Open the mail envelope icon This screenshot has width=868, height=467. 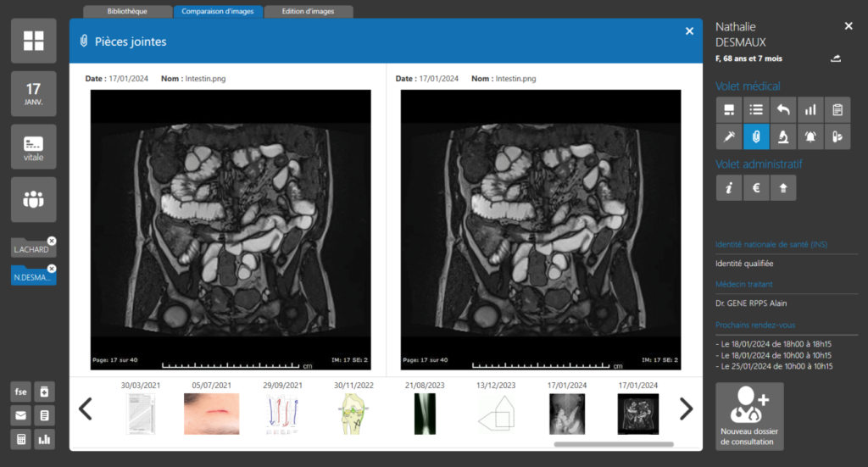click(21, 415)
